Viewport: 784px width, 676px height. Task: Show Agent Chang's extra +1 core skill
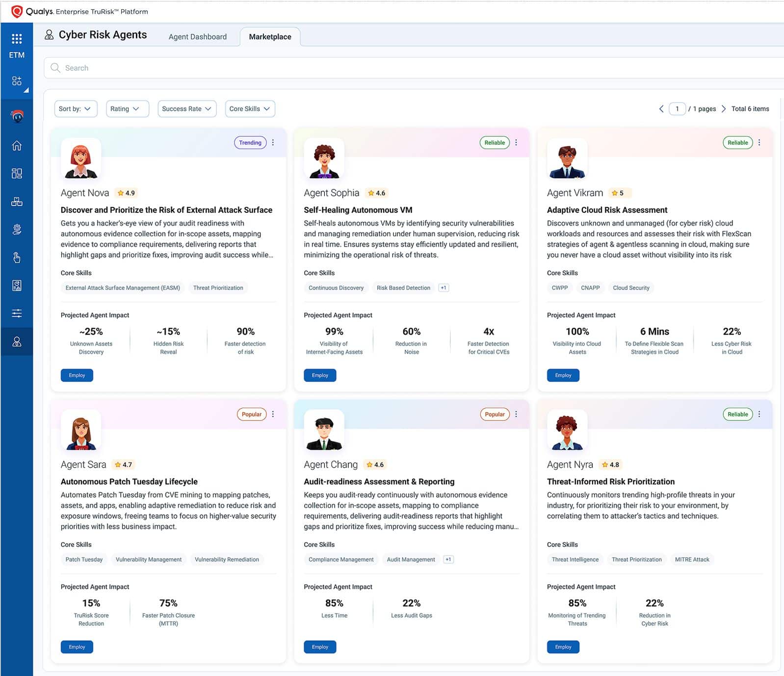pyautogui.click(x=448, y=560)
